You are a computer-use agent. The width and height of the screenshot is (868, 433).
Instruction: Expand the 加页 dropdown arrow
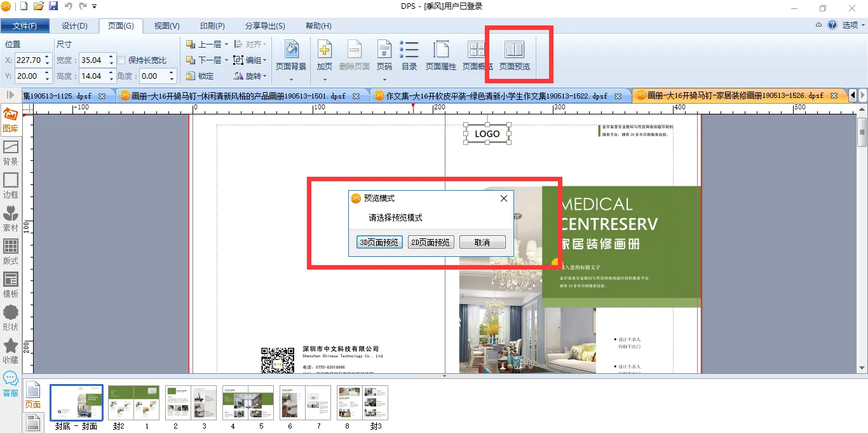coord(325,79)
